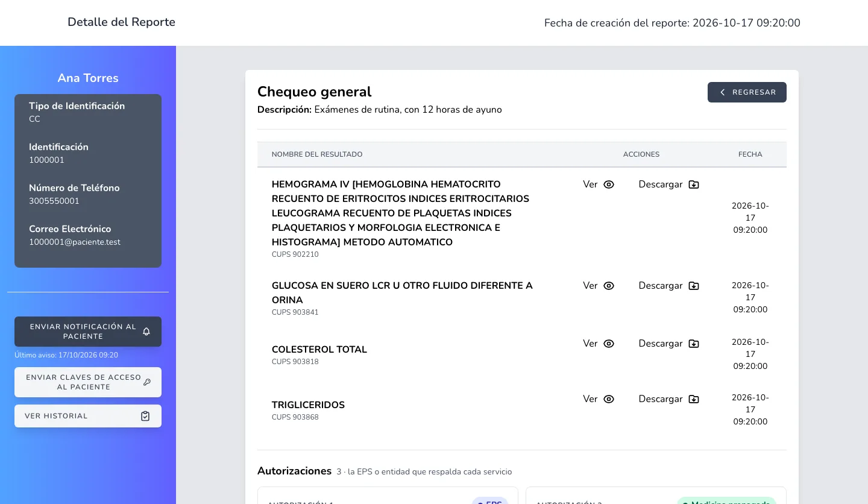Click the key icon on the access keys button
Viewport: 868px width, 504px height.
click(x=147, y=382)
